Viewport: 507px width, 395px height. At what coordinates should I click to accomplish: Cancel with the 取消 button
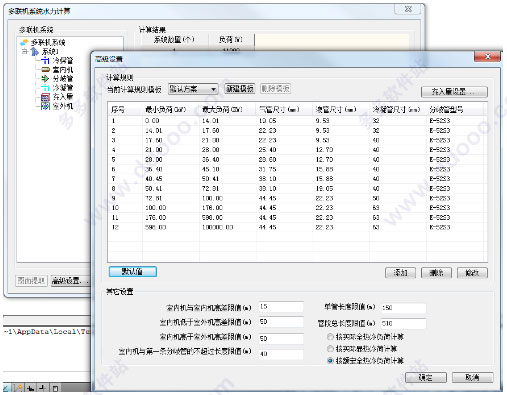tap(472, 377)
